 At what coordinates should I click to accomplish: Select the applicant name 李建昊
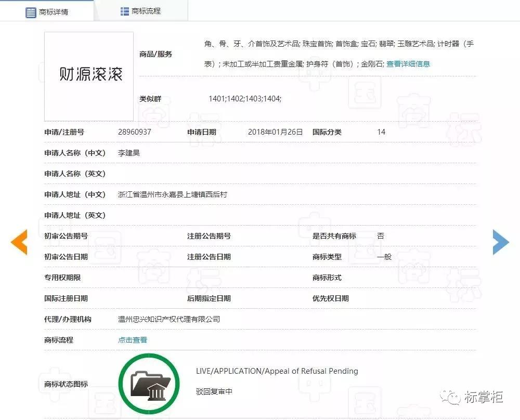click(129, 152)
